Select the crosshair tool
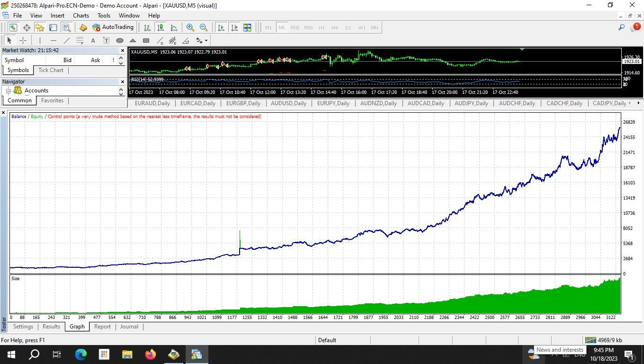Image resolution: width=644 pixels, height=364 pixels. point(23,41)
